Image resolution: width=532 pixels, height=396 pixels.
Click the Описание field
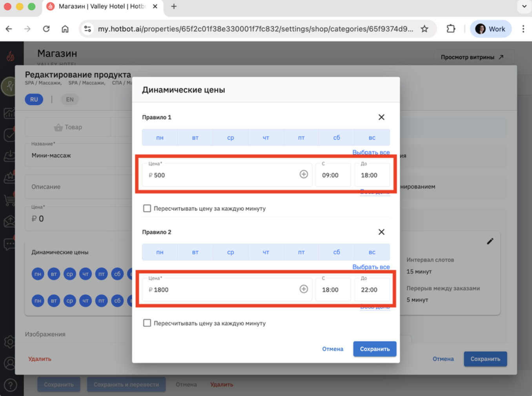78,187
